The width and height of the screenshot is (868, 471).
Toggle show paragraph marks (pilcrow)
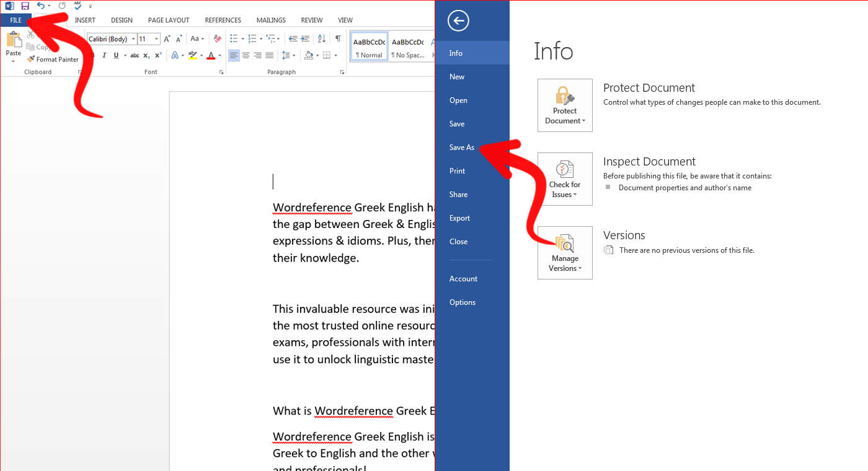point(338,39)
